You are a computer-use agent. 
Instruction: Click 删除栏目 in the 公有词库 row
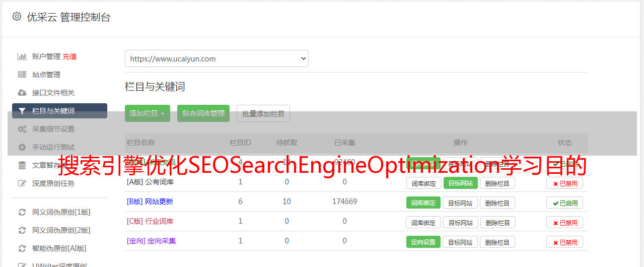tap(497, 183)
